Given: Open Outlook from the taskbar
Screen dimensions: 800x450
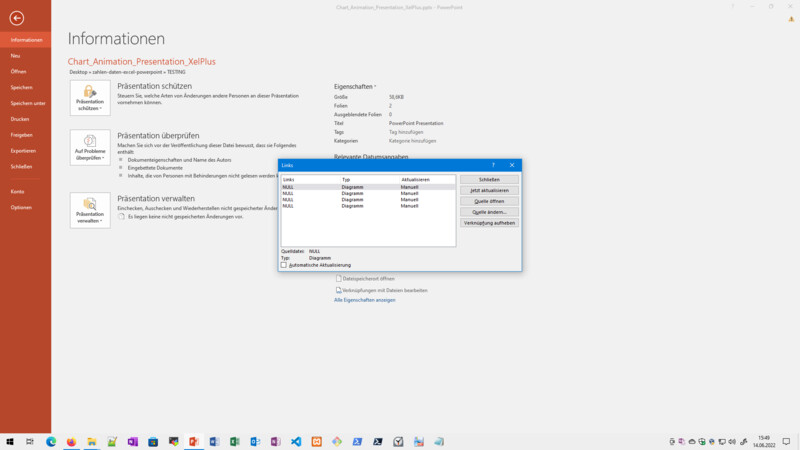Looking at the screenshot, I should [x=255, y=441].
